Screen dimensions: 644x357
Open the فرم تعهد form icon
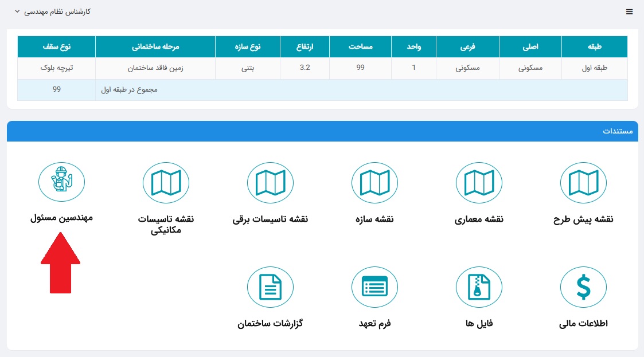[x=374, y=287]
